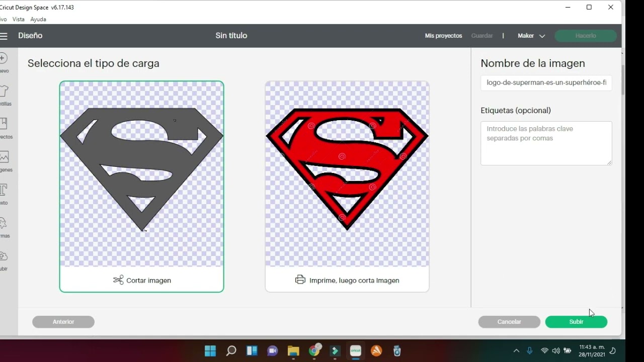This screenshot has width=644, height=362.
Task: Open the hamburger menu beside Diseño
Action: pos(4,36)
